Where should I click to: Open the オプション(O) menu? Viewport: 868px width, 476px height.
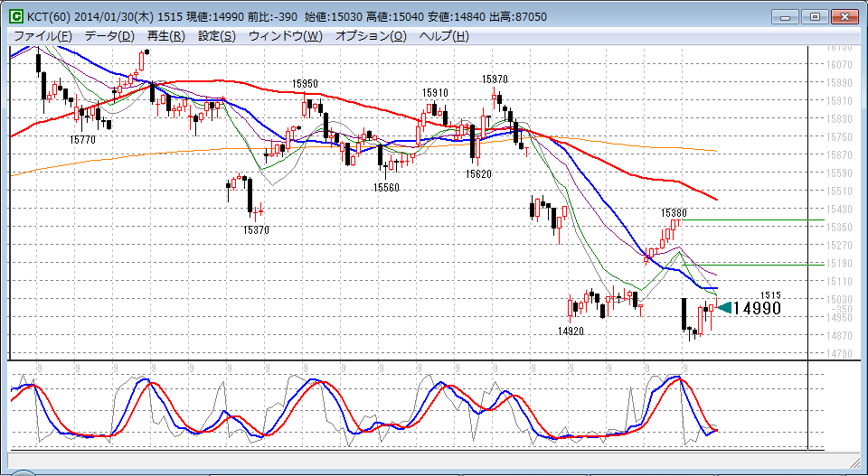pyautogui.click(x=371, y=36)
